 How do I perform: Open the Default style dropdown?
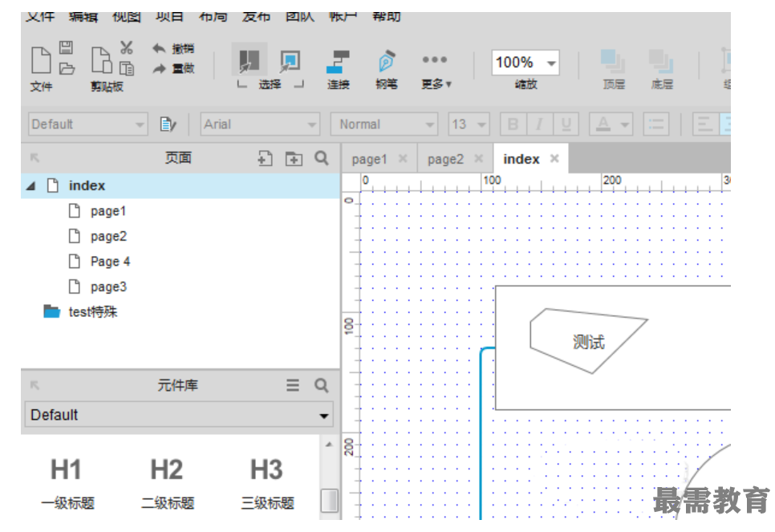88,124
